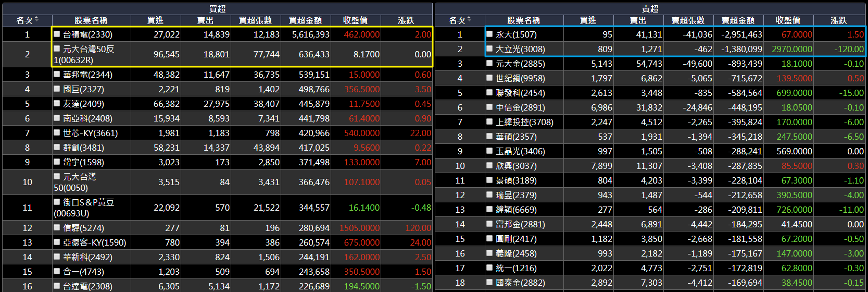
Task: Select 信驊 closing price 1505.0000
Action: [359, 228]
